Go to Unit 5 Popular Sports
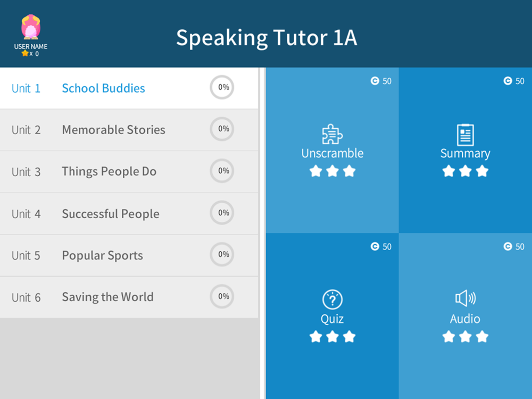Image resolution: width=532 pixels, height=399 pixels. 129,255
